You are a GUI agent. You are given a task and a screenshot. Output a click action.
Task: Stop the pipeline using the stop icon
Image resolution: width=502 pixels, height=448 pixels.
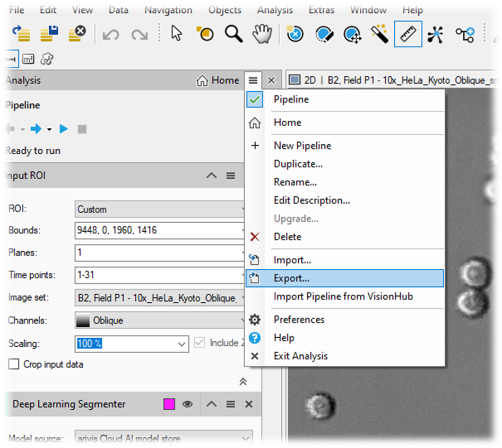[x=81, y=128]
